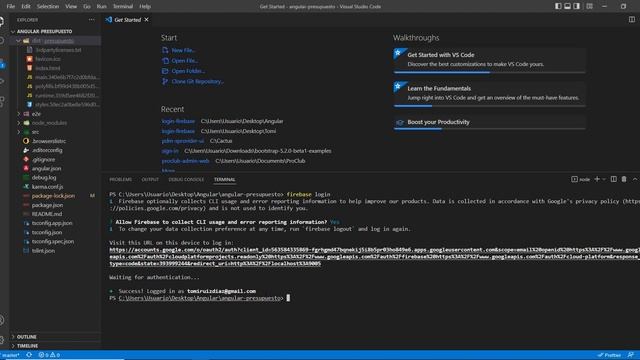The image size is (640, 360).
Task: Open angular.json in Explorer
Action: [x=47, y=169]
